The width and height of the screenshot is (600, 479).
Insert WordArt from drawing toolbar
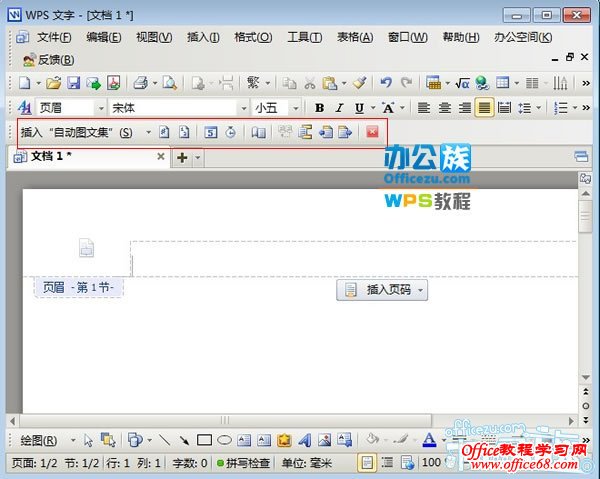[305, 440]
